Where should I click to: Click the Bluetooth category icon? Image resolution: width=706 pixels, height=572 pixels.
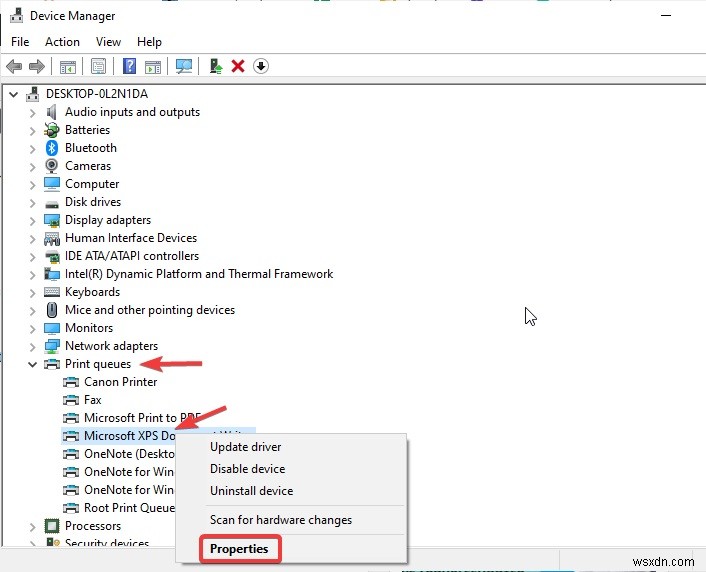point(52,148)
